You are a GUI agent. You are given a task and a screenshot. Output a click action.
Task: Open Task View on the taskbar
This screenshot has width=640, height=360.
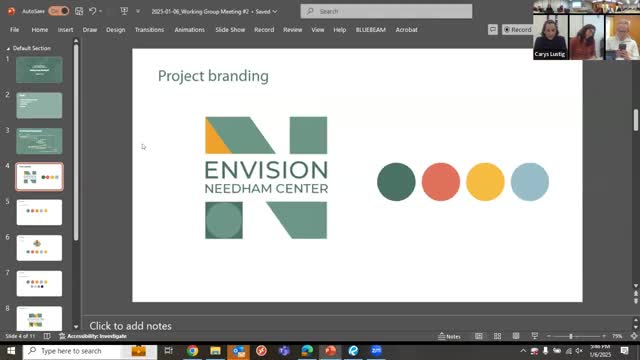(x=169, y=351)
